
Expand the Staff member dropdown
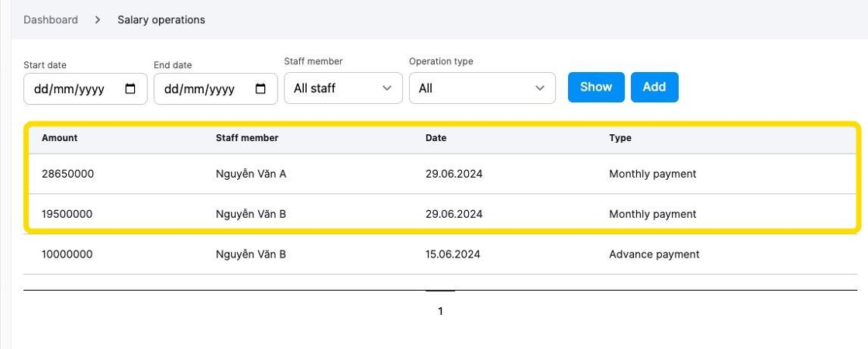click(x=343, y=88)
